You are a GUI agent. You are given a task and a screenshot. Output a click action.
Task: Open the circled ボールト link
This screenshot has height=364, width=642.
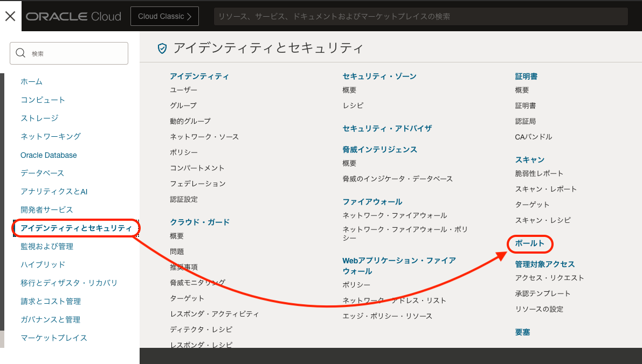tap(530, 244)
